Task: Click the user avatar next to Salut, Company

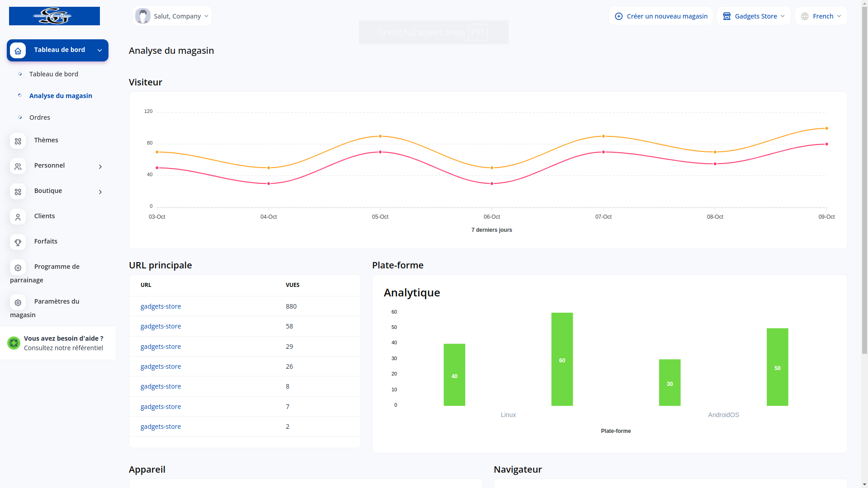Action: [143, 16]
